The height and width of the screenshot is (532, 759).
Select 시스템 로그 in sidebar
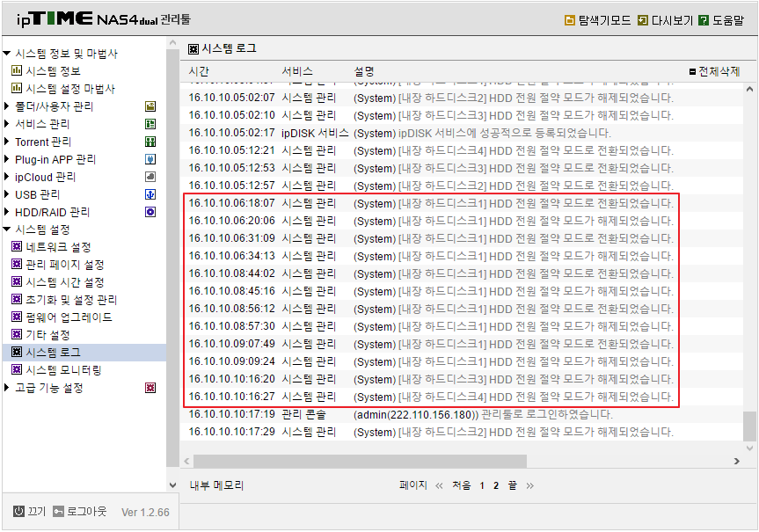click(53, 353)
